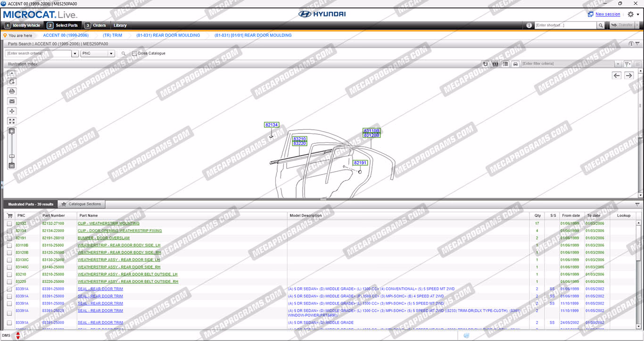The height and width of the screenshot is (341, 644).
Task: Tick checkbox for PNC 82134 clip row
Action: (x=9, y=231)
